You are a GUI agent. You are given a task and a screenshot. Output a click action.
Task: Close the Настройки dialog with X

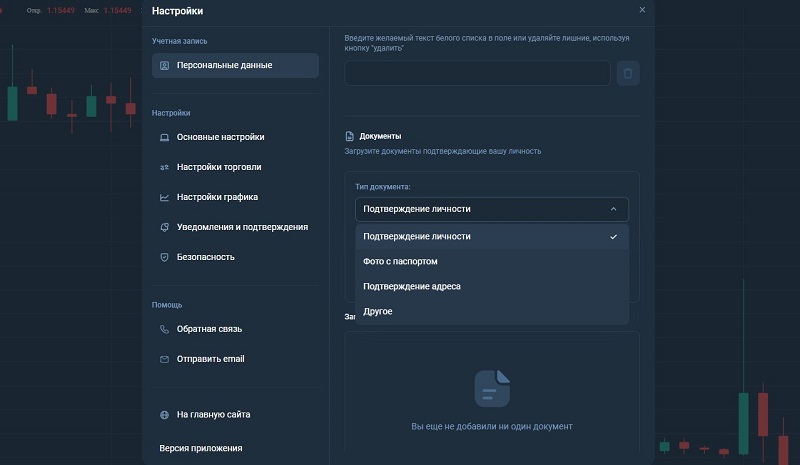(642, 10)
